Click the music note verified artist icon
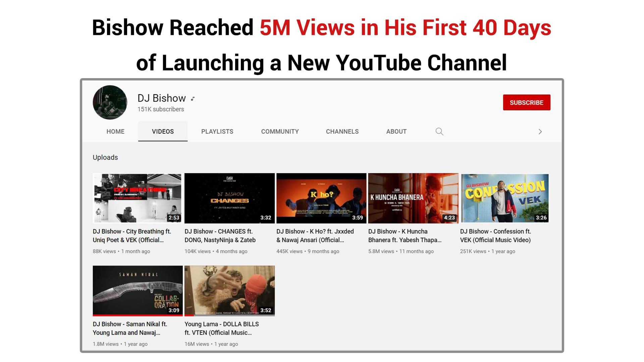 point(193,99)
